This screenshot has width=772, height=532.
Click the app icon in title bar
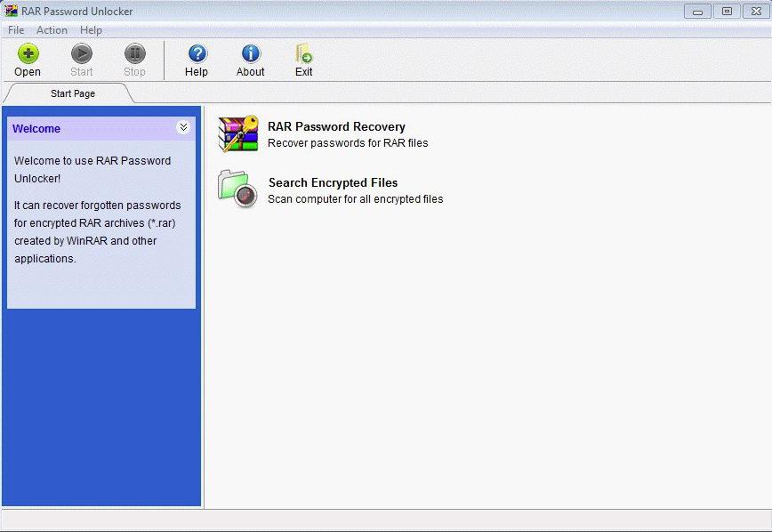pyautogui.click(x=12, y=12)
